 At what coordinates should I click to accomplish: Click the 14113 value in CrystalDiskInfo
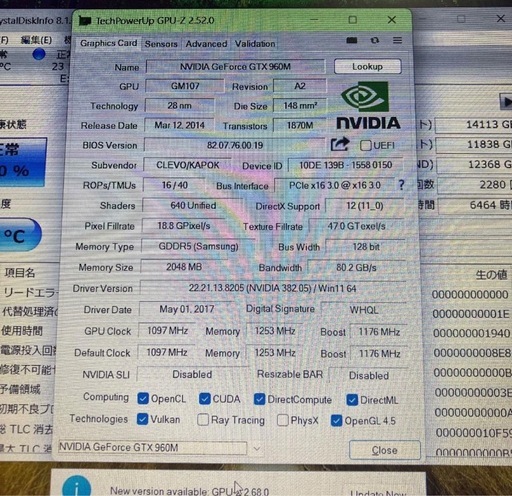tap(473, 125)
